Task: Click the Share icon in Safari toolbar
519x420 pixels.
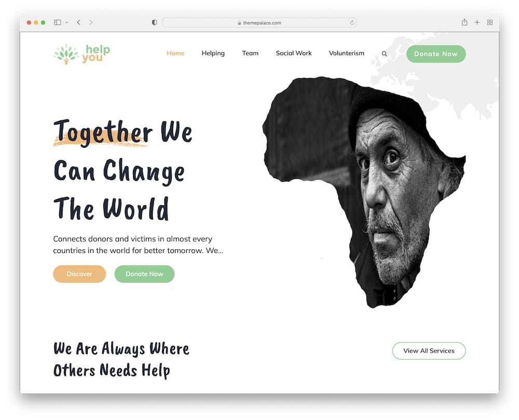Action: tap(465, 22)
